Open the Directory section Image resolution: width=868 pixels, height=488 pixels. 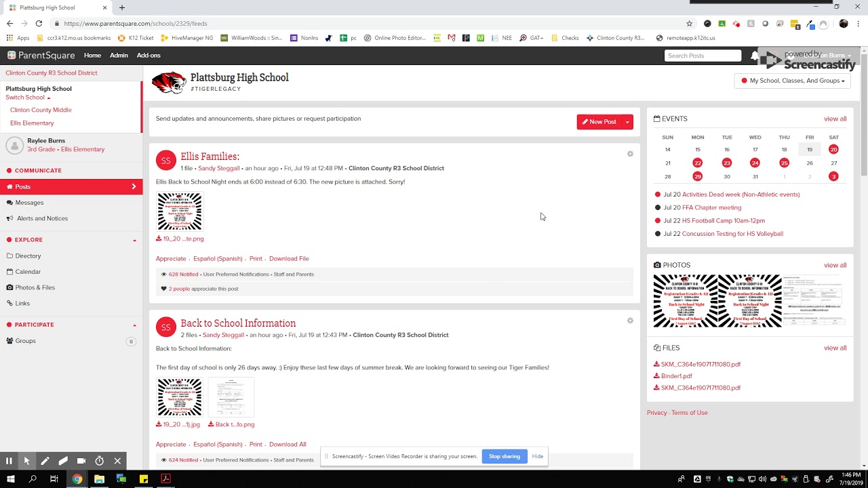coord(28,256)
